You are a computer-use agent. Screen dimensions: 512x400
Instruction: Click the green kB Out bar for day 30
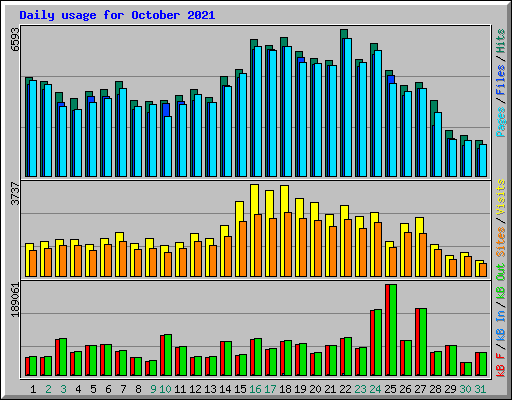pos(468,369)
